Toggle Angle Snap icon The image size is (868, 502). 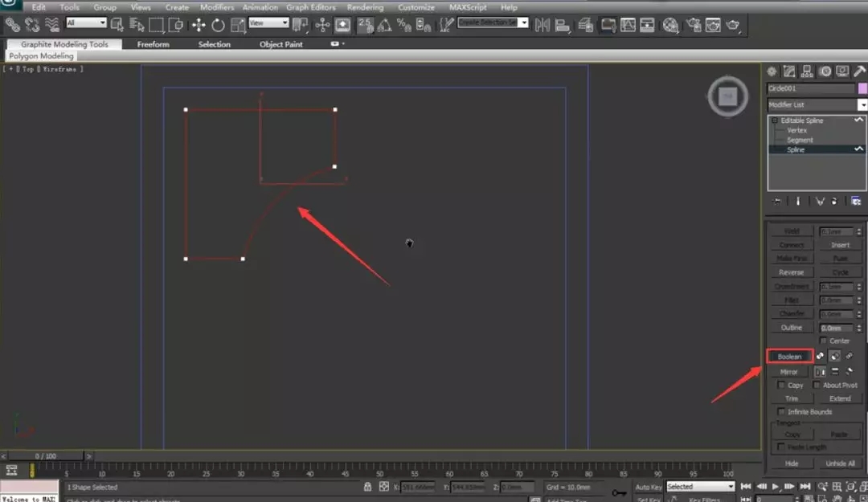click(x=384, y=25)
